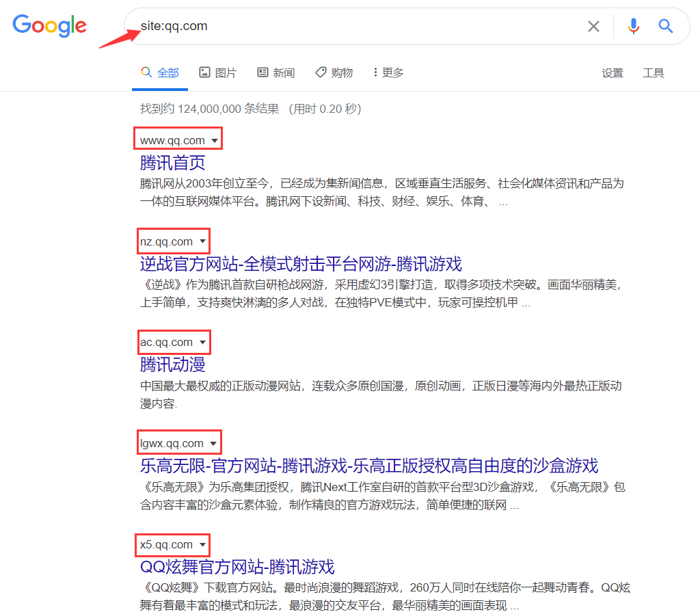Open the 购物 (Shopping) tab
The width and height of the screenshot is (700, 612).
[334, 72]
